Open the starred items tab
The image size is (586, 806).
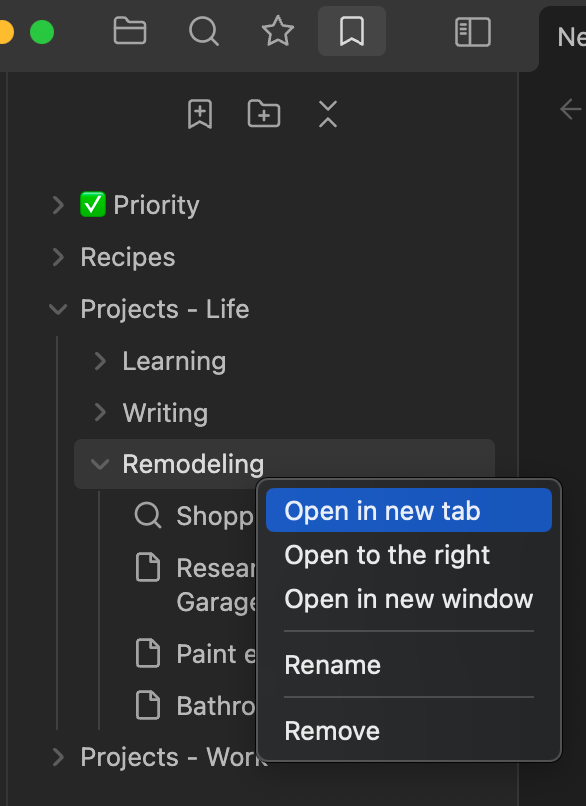coord(278,31)
